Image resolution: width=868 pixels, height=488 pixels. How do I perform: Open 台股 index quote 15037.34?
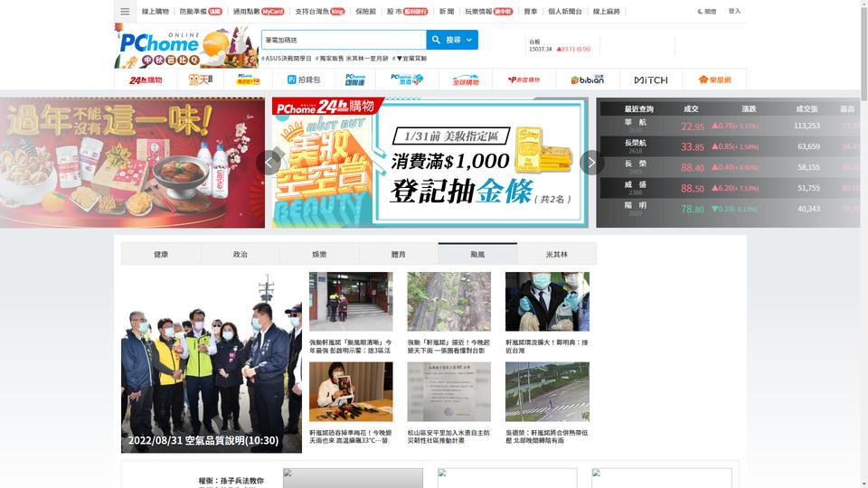(560, 45)
